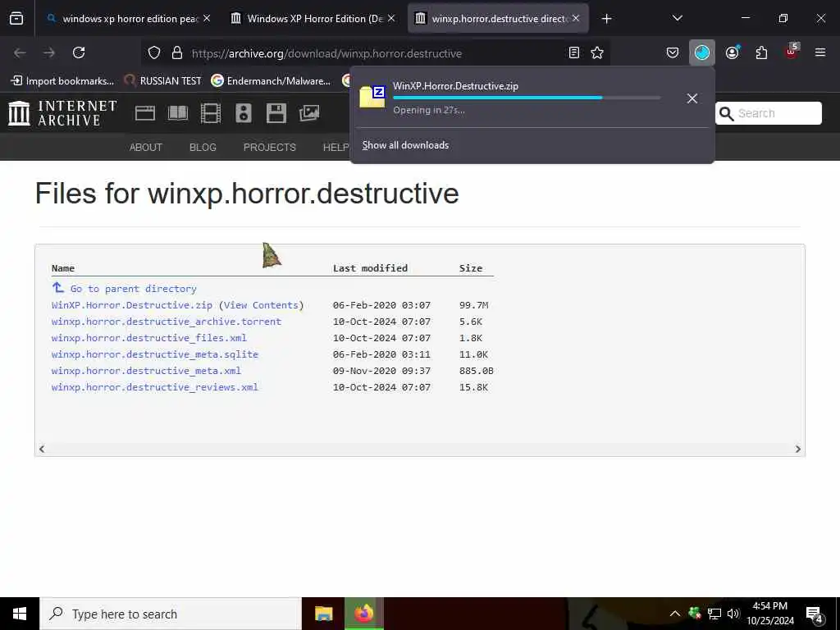Open winxp.horror.destructive_files.xml
The height and width of the screenshot is (630, 840).
coord(149,338)
